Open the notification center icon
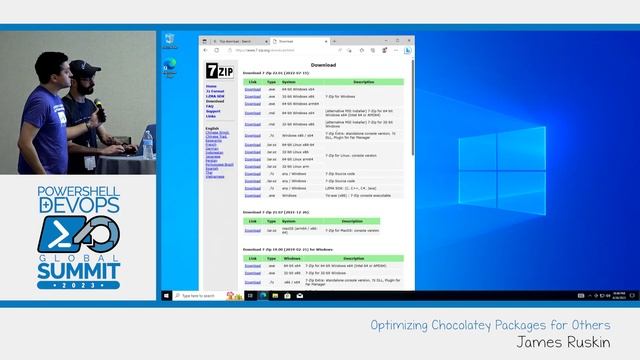The width and height of the screenshot is (640, 360). pos(632,296)
